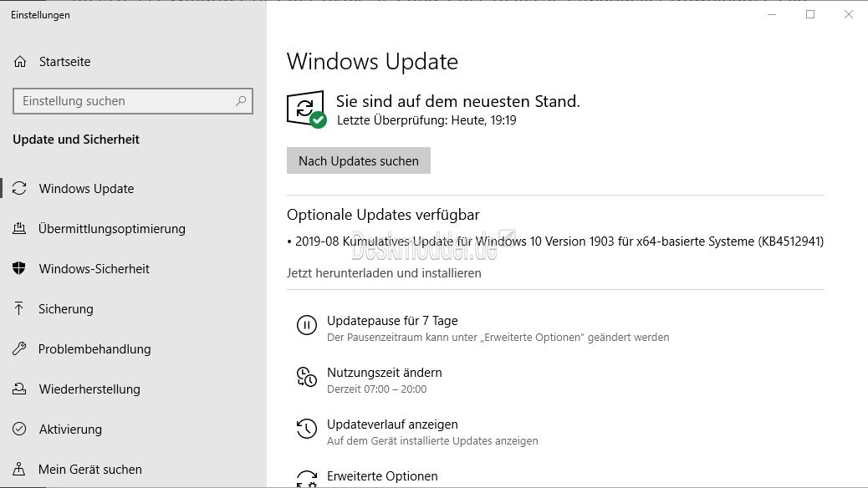Image resolution: width=868 pixels, height=488 pixels.
Task: Click the Startseite home icon
Action: pos(20,61)
